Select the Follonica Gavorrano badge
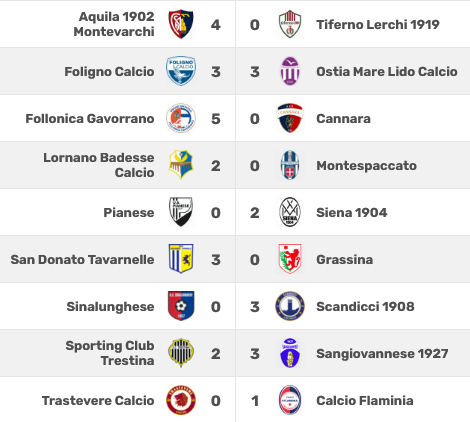 click(x=181, y=118)
